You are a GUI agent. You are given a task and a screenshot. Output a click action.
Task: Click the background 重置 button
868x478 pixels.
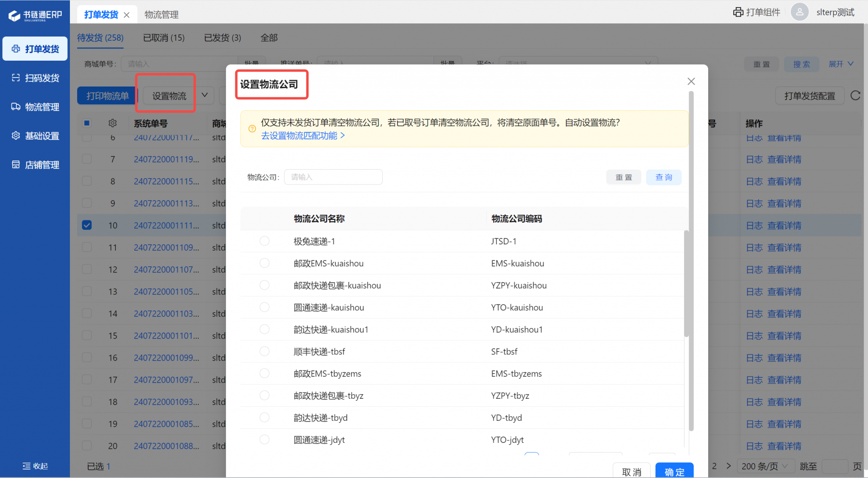click(x=762, y=64)
